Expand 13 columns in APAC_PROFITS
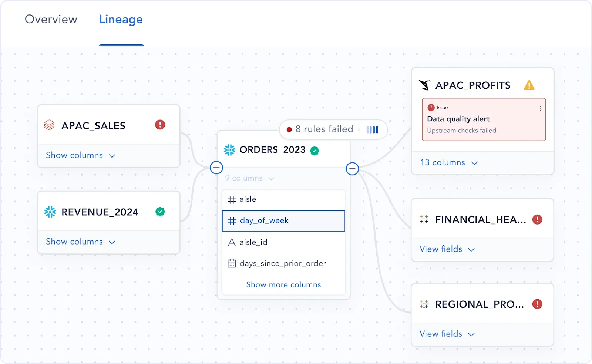 (449, 162)
